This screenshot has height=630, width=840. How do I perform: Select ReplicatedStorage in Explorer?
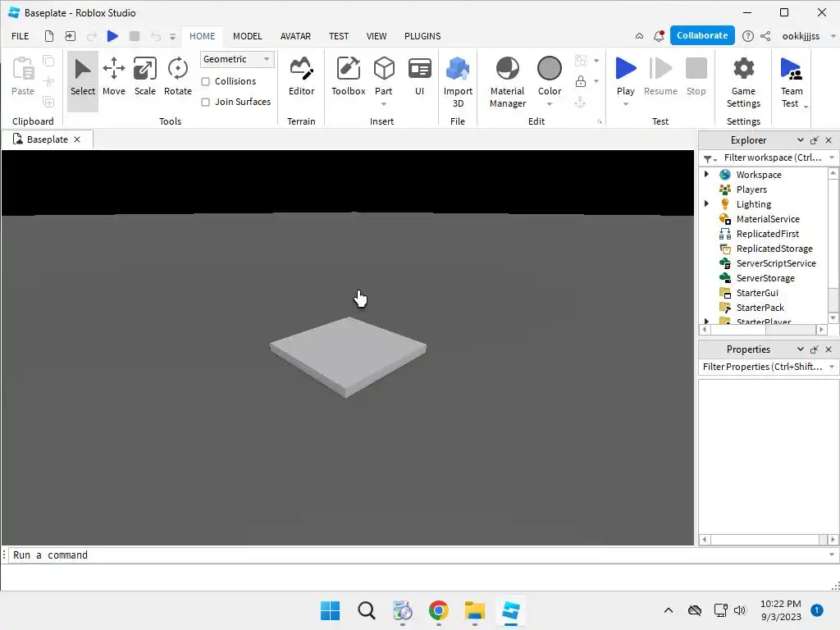(774, 248)
